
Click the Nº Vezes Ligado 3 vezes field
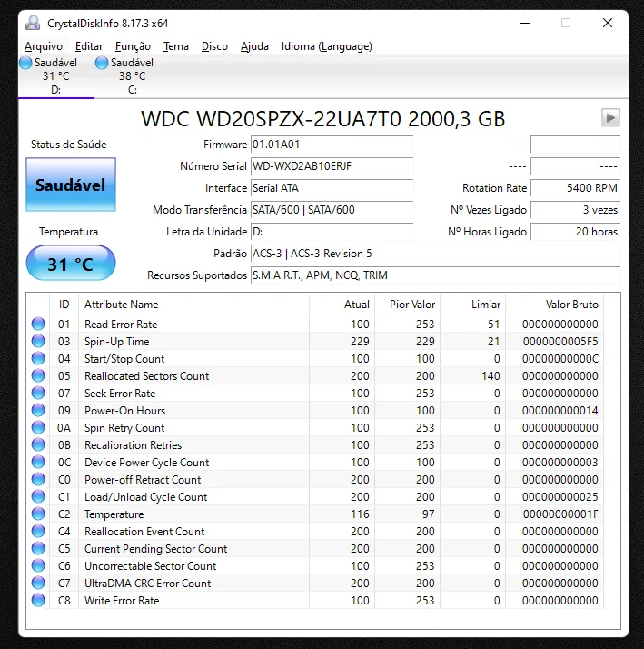pyautogui.click(x=575, y=210)
